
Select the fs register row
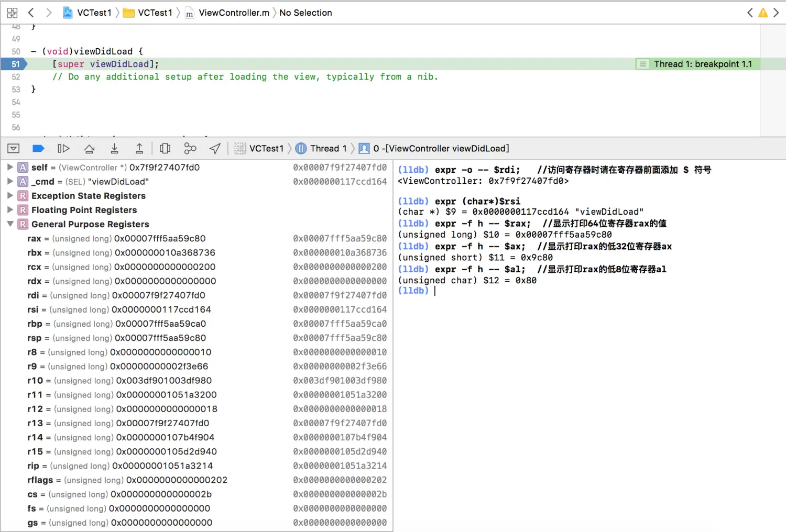point(196,508)
